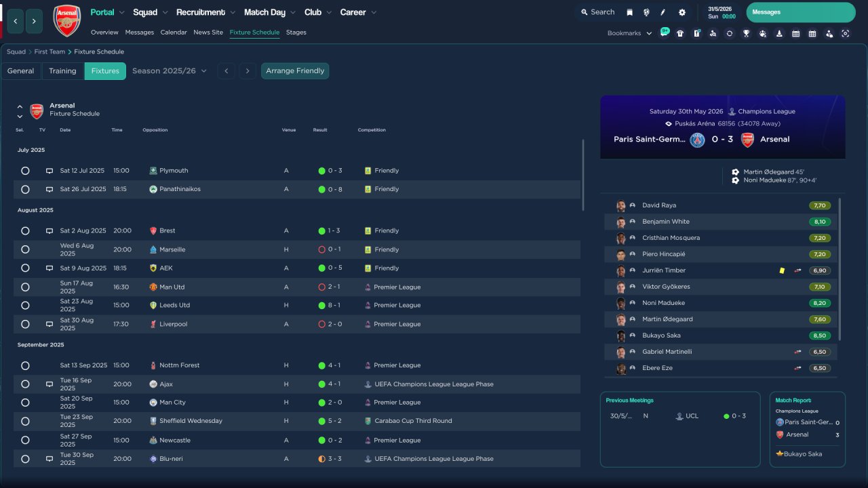Open the training cone shortcut icon
The width and height of the screenshot is (868, 488).
[779, 33]
